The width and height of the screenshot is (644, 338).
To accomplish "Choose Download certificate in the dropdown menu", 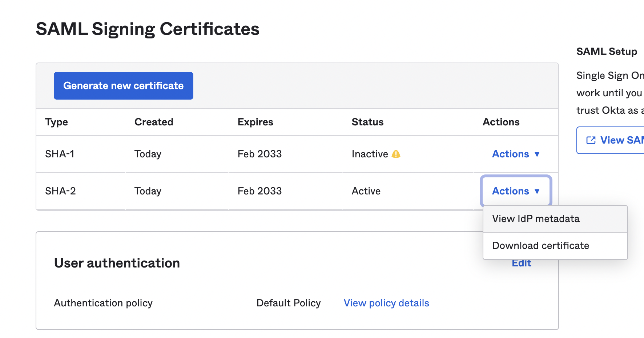I will pyautogui.click(x=540, y=246).
